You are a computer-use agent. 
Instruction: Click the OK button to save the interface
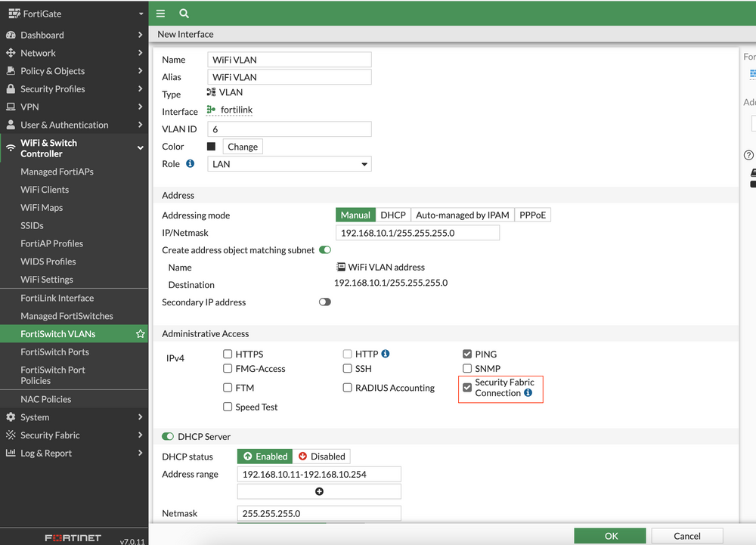(610, 535)
